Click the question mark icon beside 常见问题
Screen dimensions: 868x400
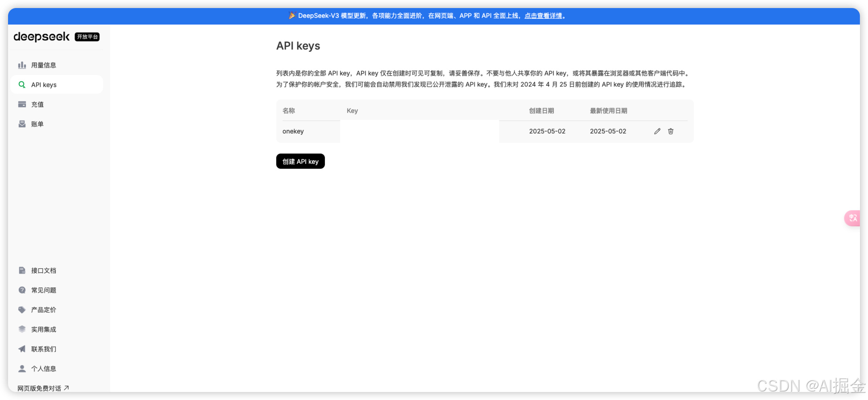(22, 290)
